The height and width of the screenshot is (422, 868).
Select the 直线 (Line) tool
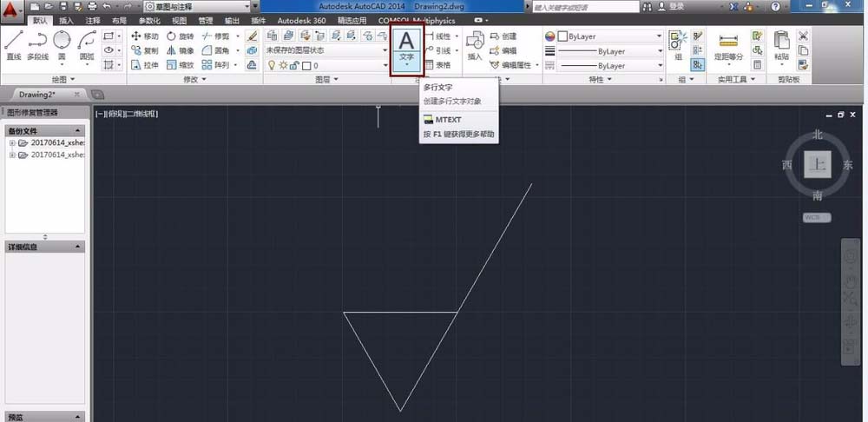click(x=13, y=43)
